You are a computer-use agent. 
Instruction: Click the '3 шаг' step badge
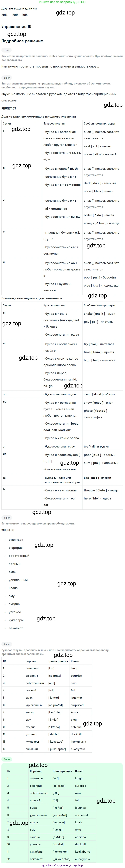point(6,518)
